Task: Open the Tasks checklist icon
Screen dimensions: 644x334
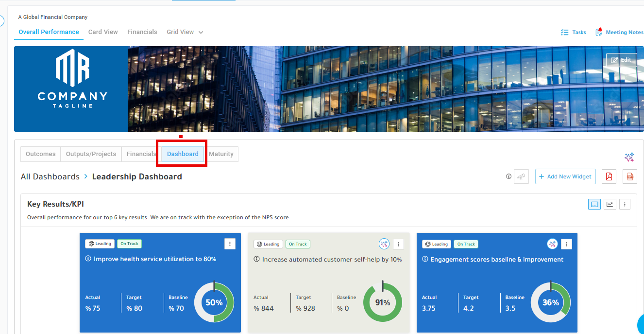Action: (564, 32)
